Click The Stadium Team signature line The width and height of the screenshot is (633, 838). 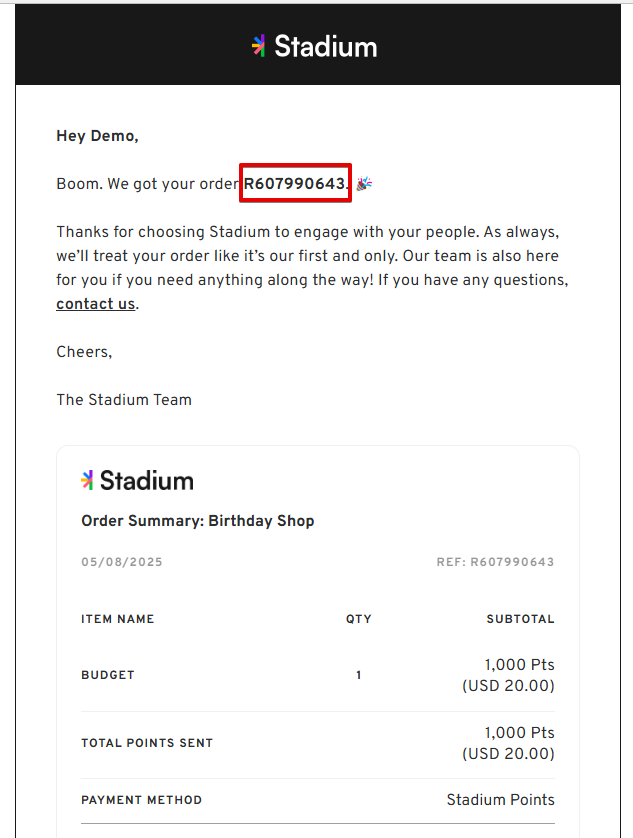pyautogui.click(x=124, y=400)
